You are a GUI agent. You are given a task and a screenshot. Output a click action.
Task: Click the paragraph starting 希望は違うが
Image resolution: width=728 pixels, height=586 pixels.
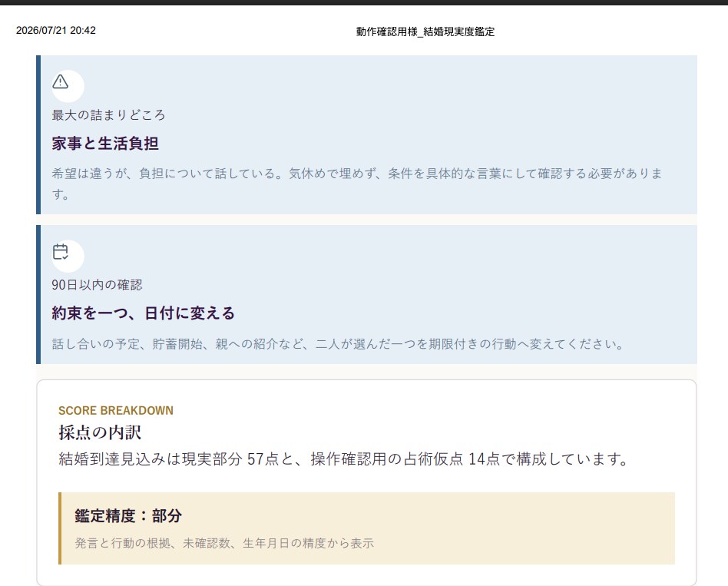357,184
